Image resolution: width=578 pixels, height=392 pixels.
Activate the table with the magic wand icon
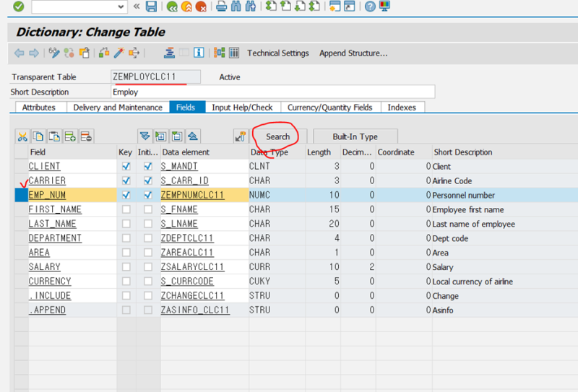tap(119, 53)
